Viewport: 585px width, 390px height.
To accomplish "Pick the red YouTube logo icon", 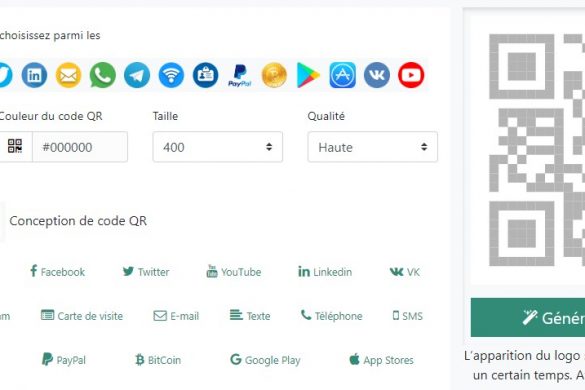I will click(411, 75).
